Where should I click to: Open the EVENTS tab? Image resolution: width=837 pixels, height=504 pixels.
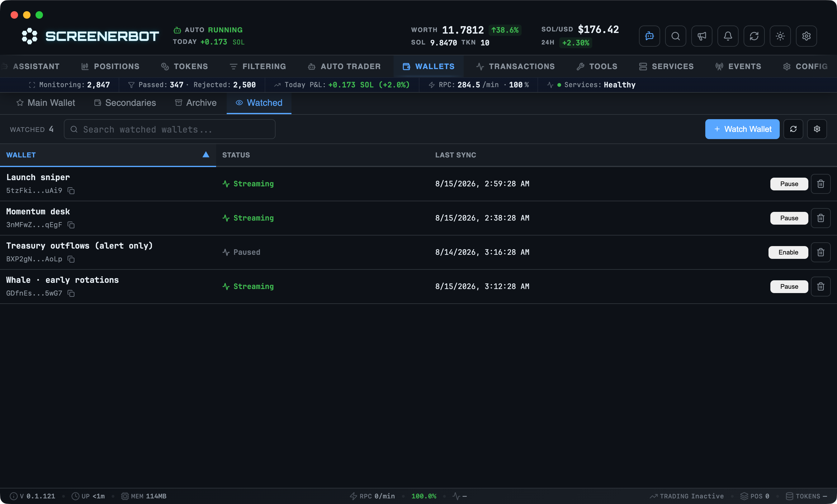(x=738, y=67)
